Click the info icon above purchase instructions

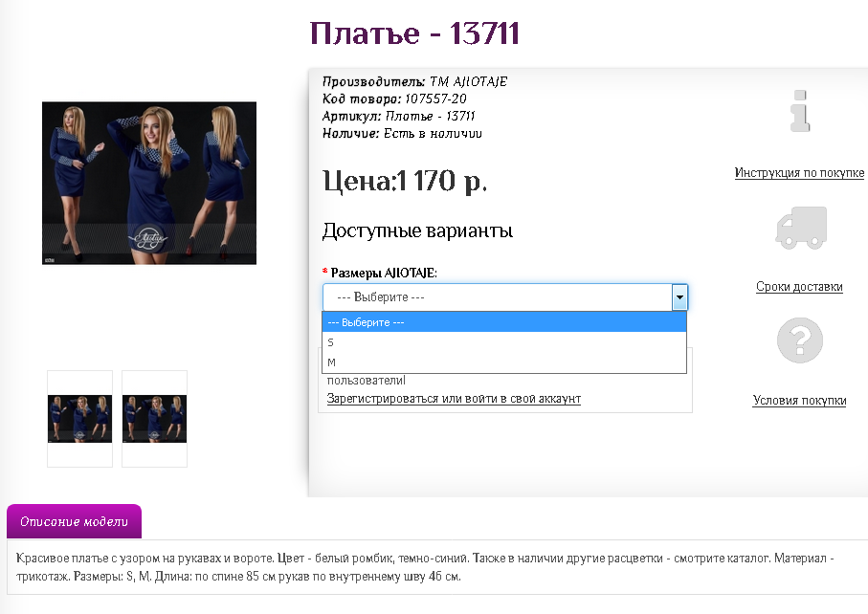(800, 111)
